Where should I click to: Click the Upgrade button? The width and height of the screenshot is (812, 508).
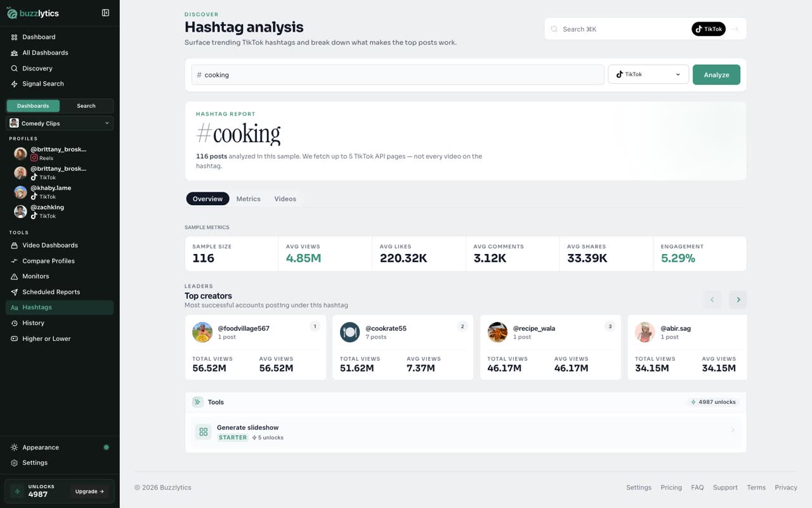89,491
